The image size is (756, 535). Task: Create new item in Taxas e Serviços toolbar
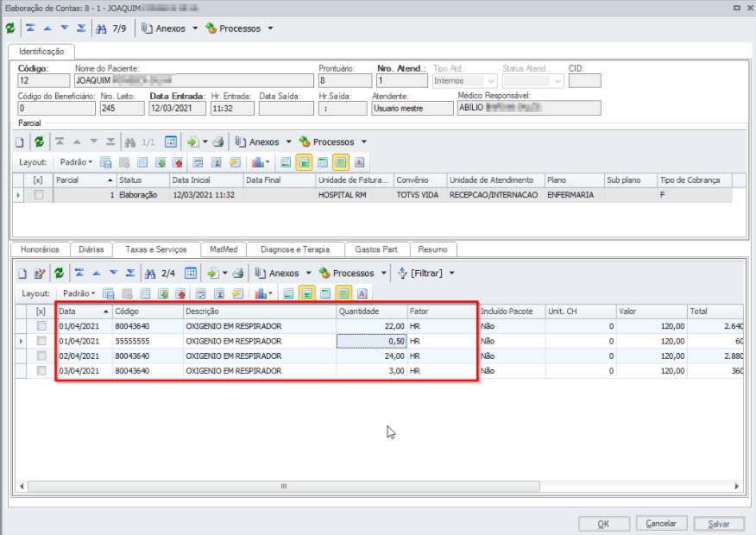22,274
